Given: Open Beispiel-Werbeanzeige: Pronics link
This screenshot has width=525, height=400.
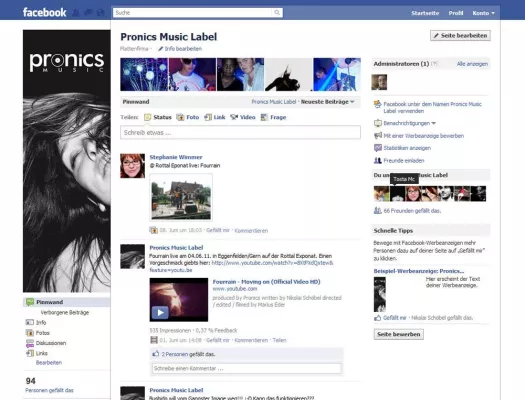Looking at the screenshot, I should (419, 271).
